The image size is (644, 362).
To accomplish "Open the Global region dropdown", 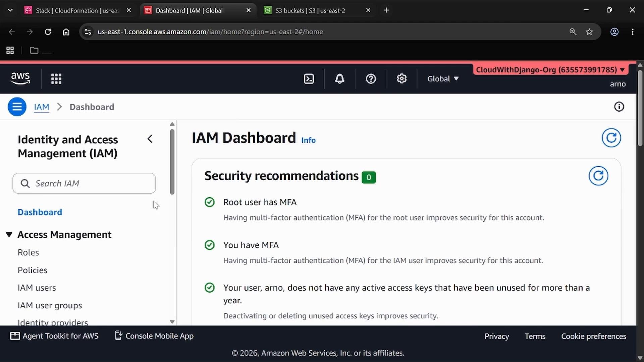I will pyautogui.click(x=443, y=79).
